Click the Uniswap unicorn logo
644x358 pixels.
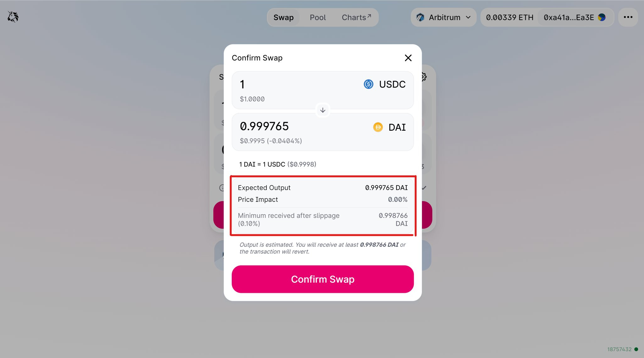coord(13,17)
